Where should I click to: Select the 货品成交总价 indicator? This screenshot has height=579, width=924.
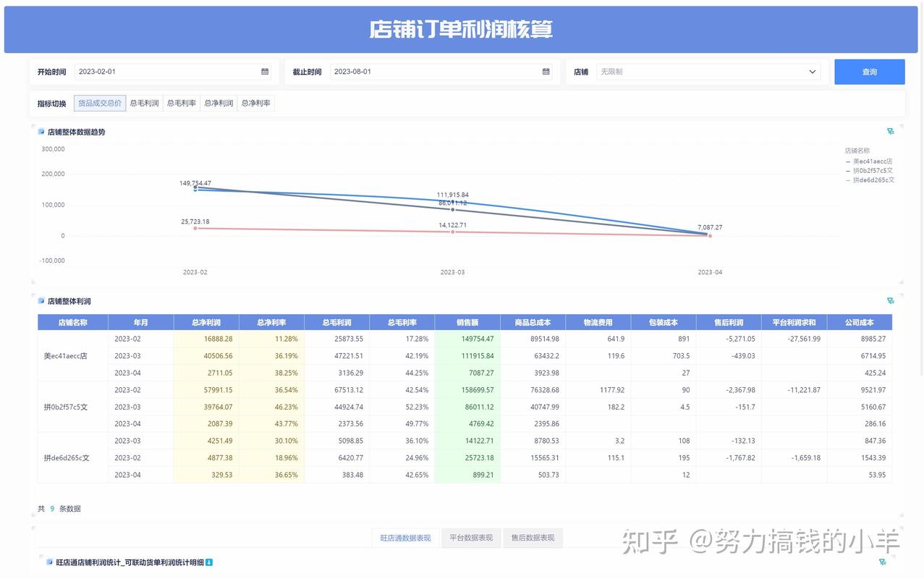tap(100, 103)
